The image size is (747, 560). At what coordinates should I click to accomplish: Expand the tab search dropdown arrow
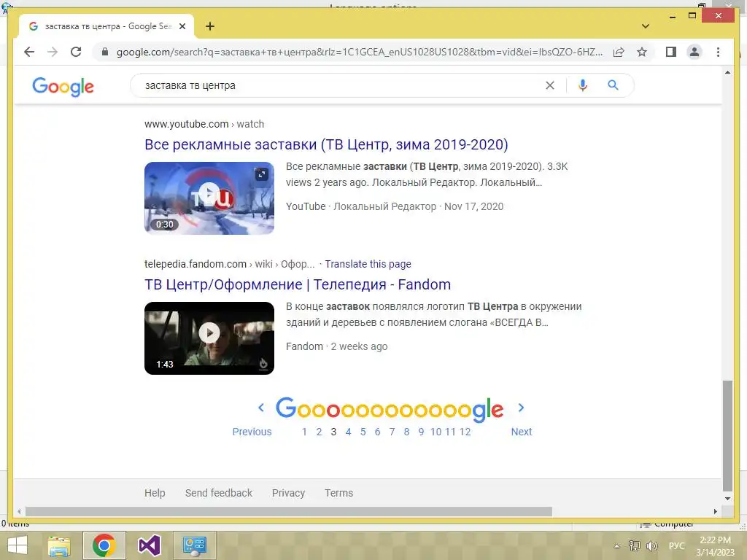click(x=646, y=26)
